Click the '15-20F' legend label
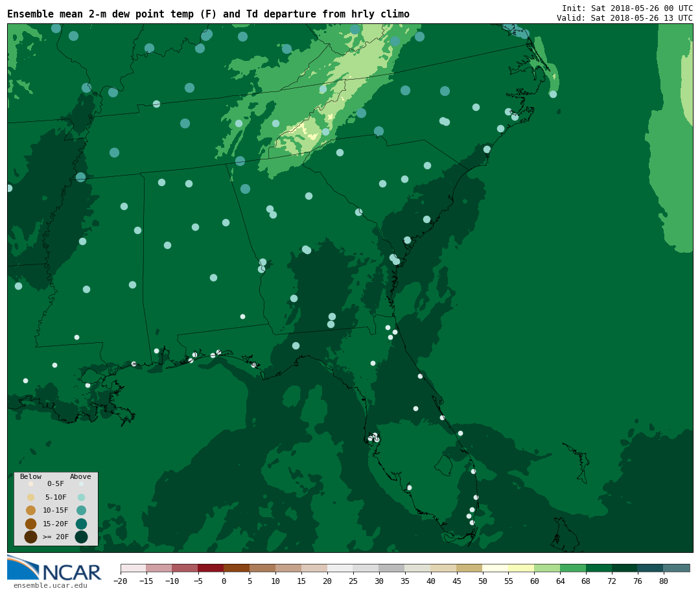Viewport: 700px width, 593px height. tap(56, 524)
